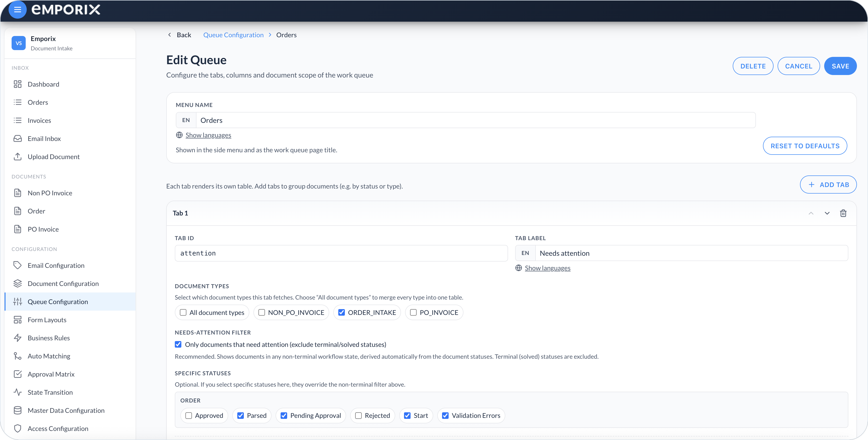Check the All document types checkbox
This screenshot has height=440, width=868.
click(x=183, y=312)
